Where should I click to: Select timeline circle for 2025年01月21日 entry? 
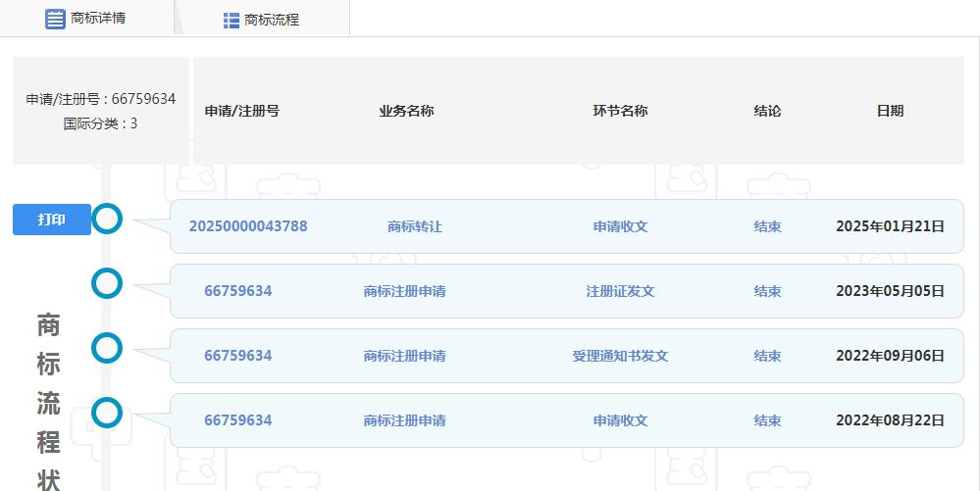[107, 220]
